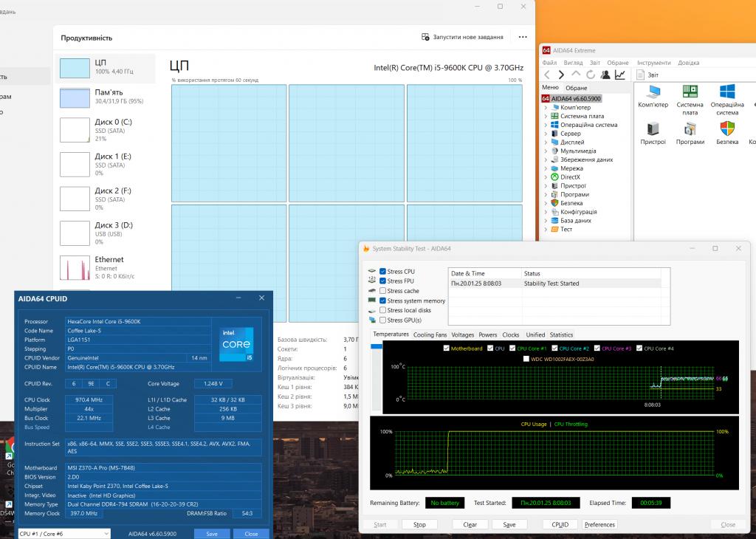Enable the Stress cache checkbox

383,291
